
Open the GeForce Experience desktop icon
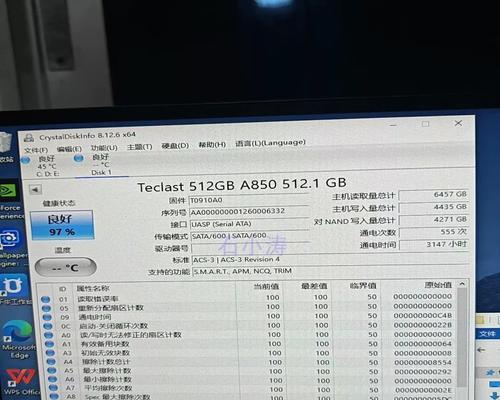click(11, 201)
